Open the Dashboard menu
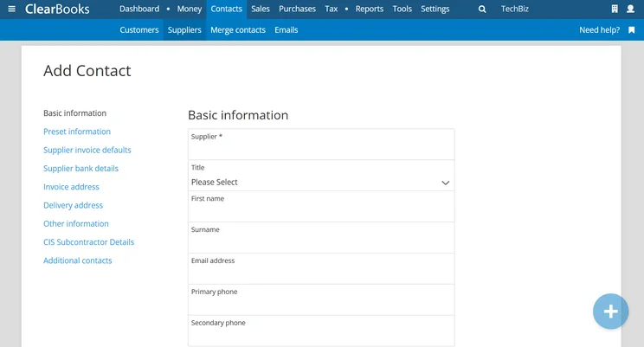The height and width of the screenshot is (347, 644). tap(139, 9)
